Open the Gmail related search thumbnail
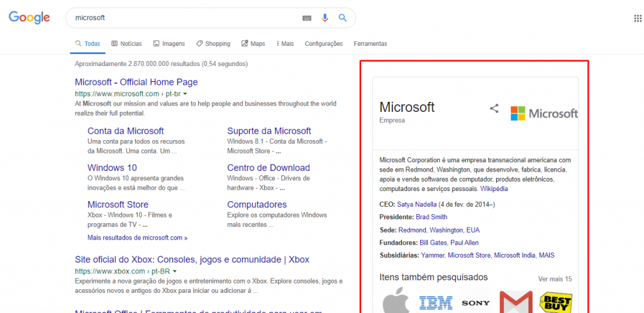Screen dimensions: 644x313 (516, 302)
